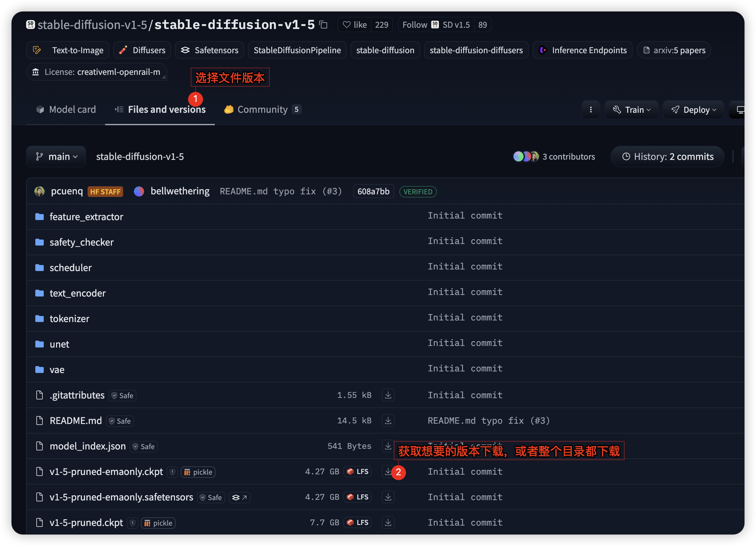Download v1-5-pruned-emaonly.ckpt
Image resolution: width=756 pixels, height=546 pixels.
tap(388, 472)
